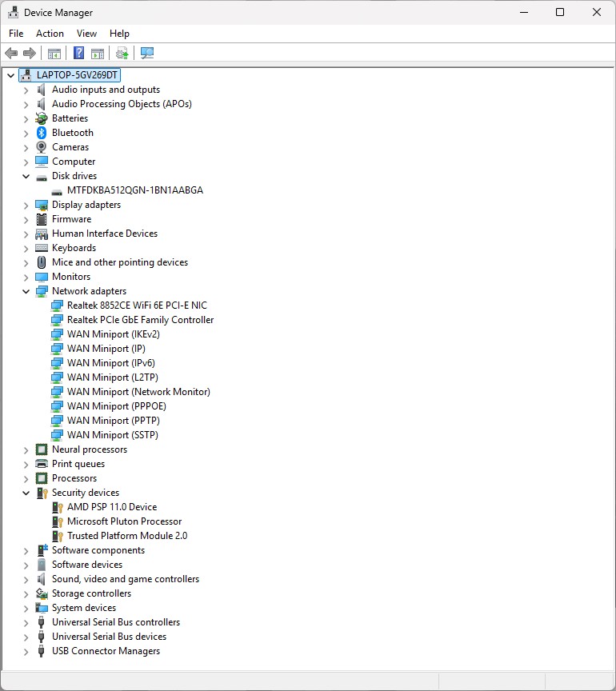Select WAN Miniport (IKEv2)
Screen dimensions: 616x691
pyautogui.click(x=114, y=334)
